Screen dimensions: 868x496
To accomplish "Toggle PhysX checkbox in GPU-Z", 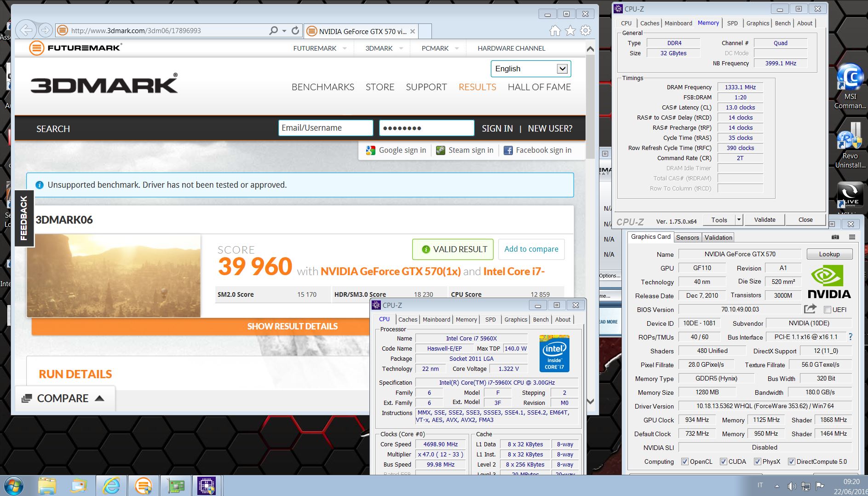I will click(x=758, y=461).
